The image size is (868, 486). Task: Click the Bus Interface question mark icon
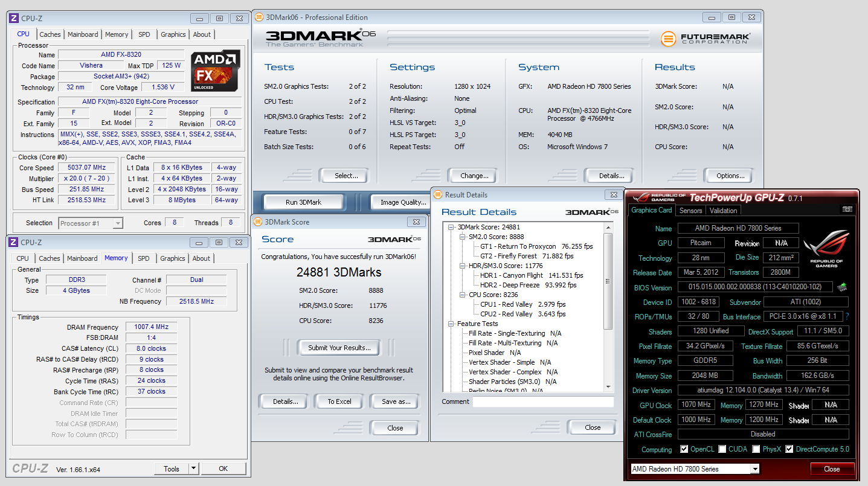pyautogui.click(x=847, y=316)
